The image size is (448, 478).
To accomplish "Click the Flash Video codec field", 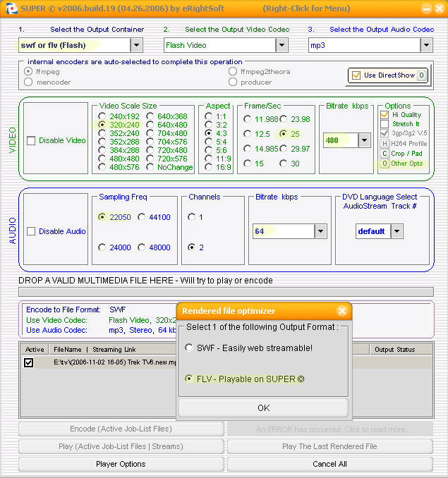I will click(220, 45).
